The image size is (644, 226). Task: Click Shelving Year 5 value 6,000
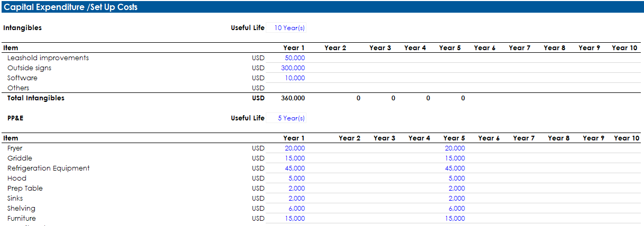click(456, 209)
